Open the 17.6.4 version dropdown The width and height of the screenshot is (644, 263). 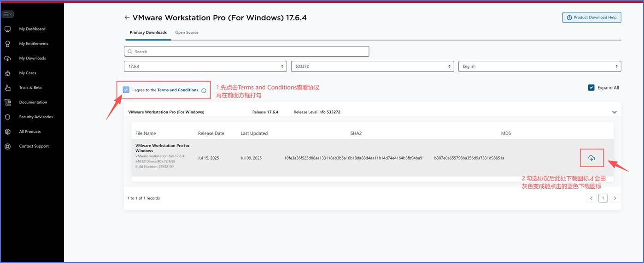(x=205, y=66)
